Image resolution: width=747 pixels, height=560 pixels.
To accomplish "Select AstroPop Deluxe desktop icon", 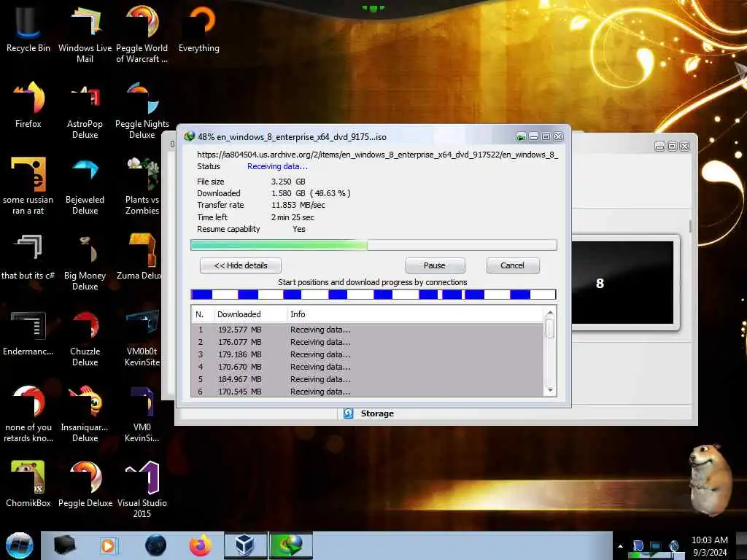I will tap(85, 109).
